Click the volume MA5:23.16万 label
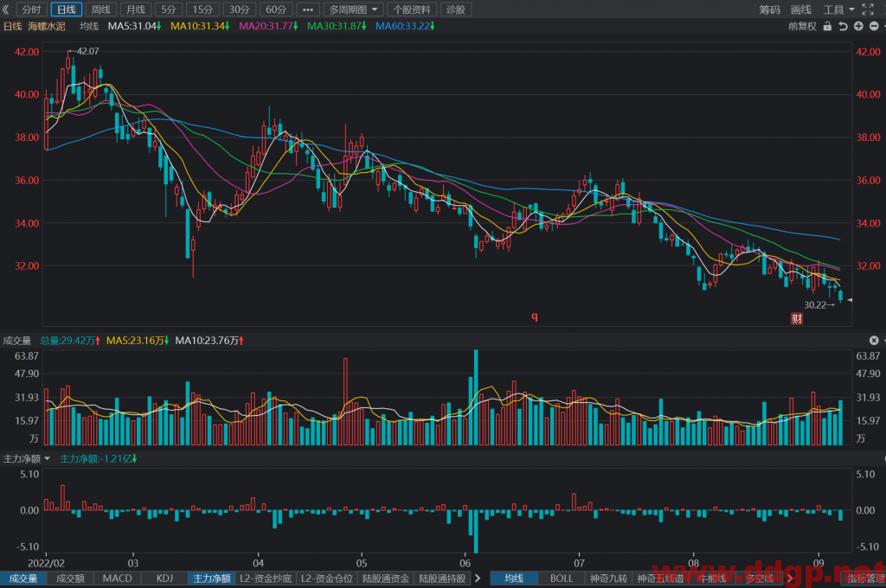This screenshot has width=886, height=588. point(138,341)
